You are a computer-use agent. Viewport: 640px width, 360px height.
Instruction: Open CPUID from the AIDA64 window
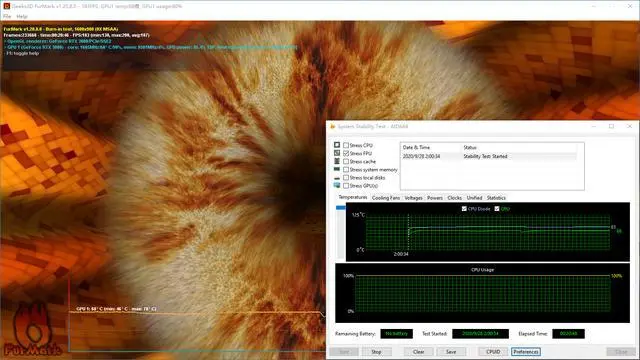click(x=493, y=352)
